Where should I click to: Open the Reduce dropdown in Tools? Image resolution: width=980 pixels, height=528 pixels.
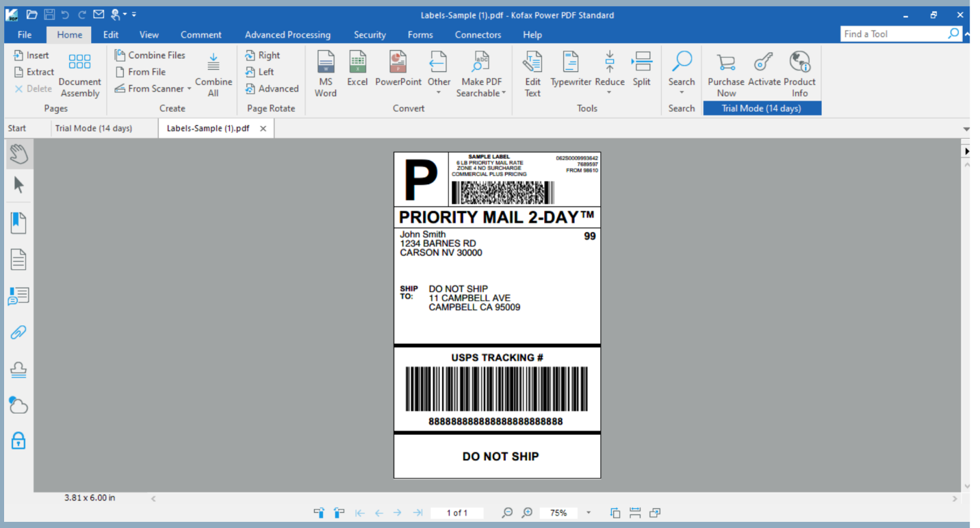pos(610,92)
